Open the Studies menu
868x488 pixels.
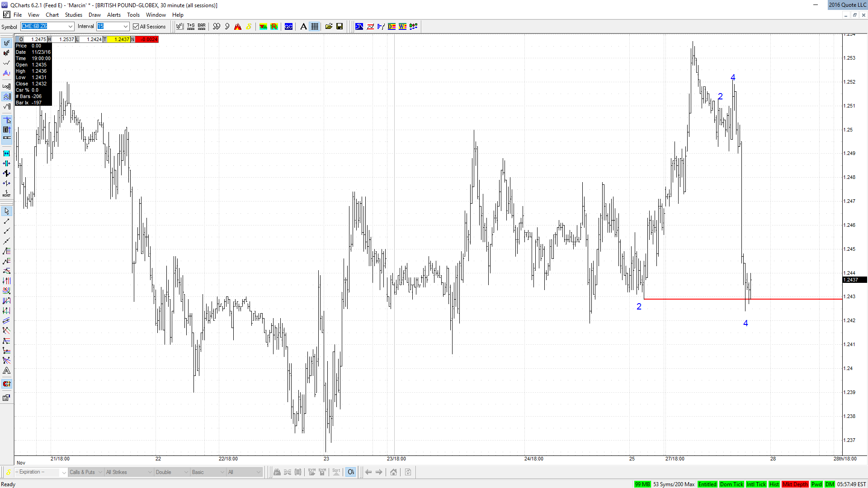[x=74, y=15]
